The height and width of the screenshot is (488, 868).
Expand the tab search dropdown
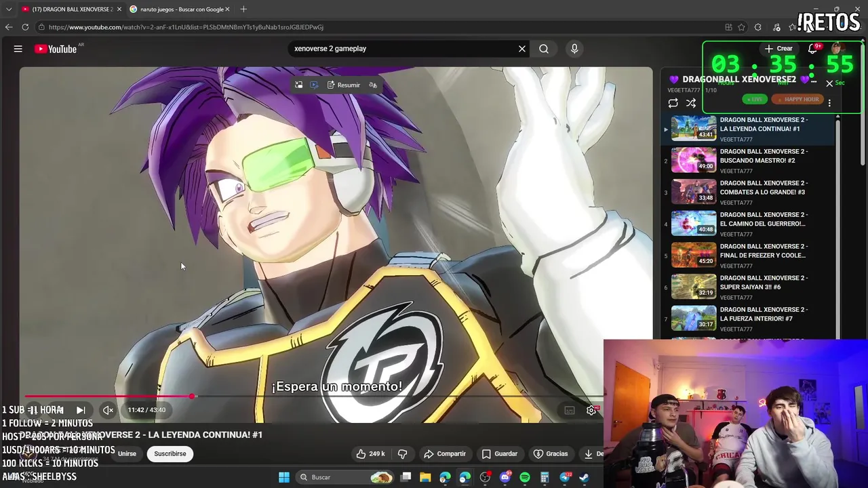click(x=9, y=9)
